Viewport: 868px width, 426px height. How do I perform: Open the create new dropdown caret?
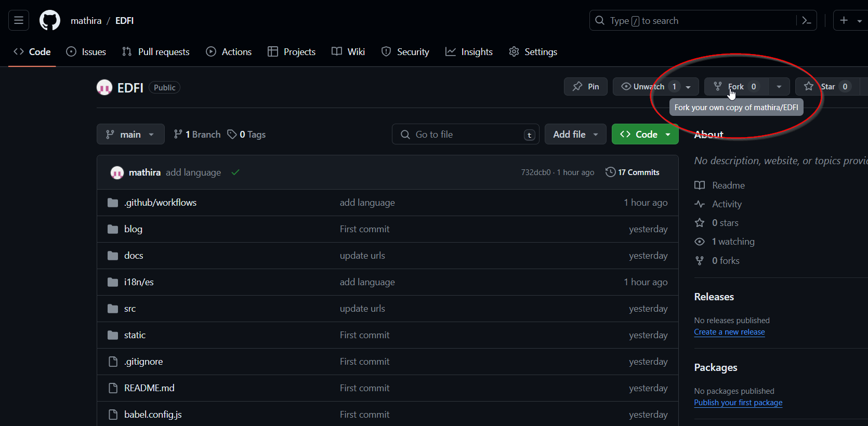click(x=860, y=21)
